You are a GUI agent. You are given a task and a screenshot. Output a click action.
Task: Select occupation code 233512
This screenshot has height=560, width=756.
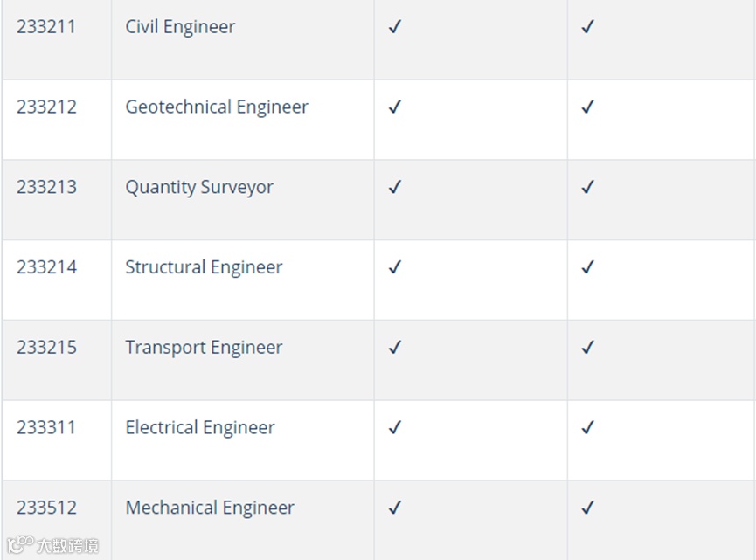click(x=47, y=507)
